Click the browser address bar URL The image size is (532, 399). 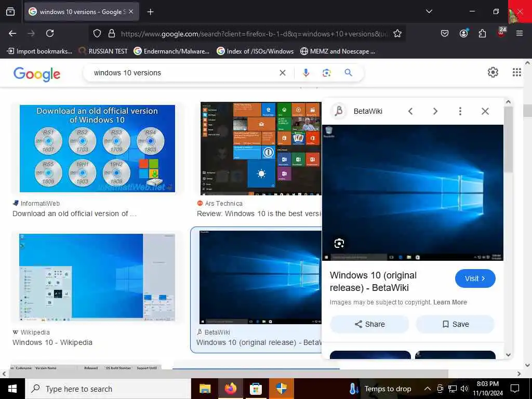[254, 34]
